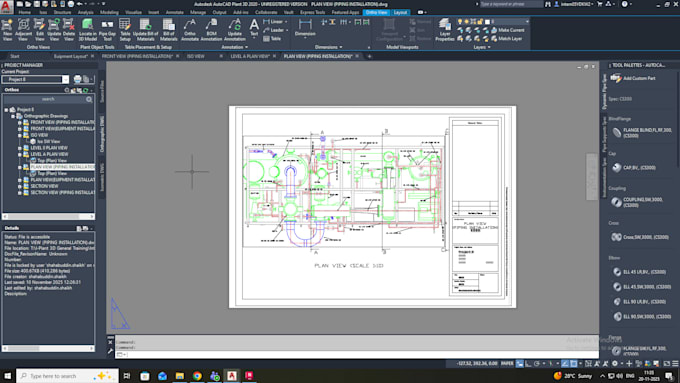Expand LEVEL II PLAN VIEW tree node
This screenshot has width=680, height=383.
[x=20, y=148]
